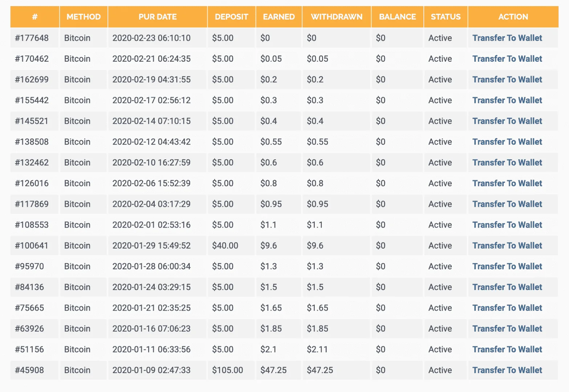Click the $0.05 earned value
The height and width of the screenshot is (392, 569).
coord(271,59)
